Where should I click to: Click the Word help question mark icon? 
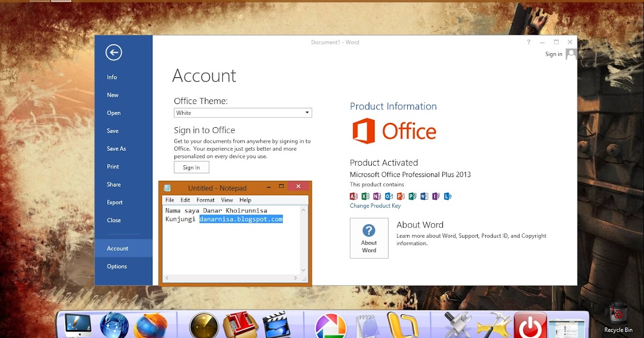click(x=529, y=42)
